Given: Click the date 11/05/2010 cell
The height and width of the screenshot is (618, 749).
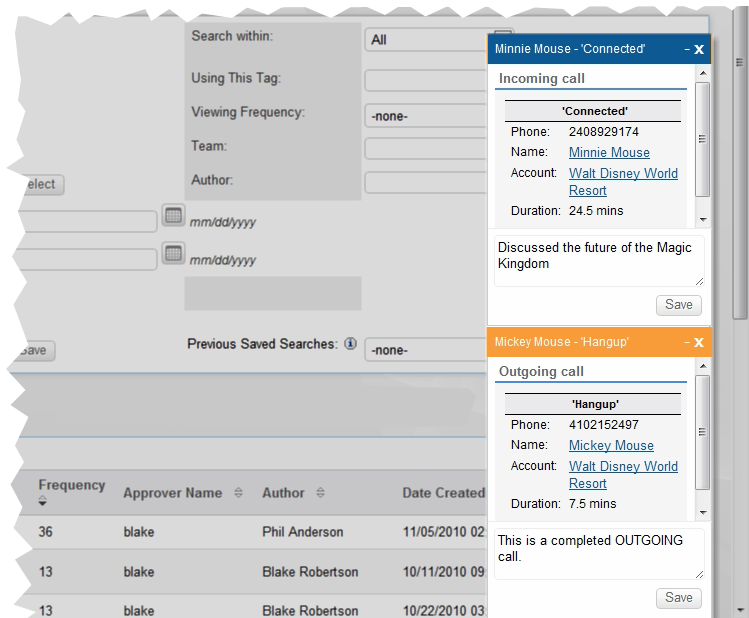Looking at the screenshot, I should 444,532.
